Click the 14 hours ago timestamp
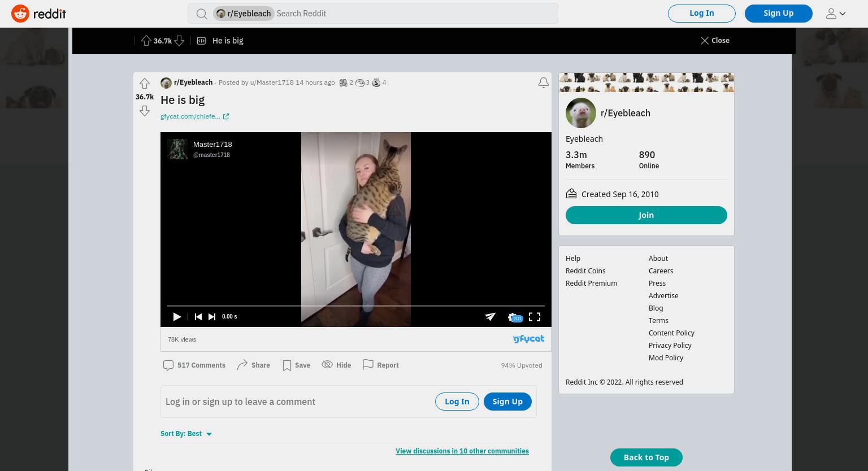The image size is (868, 471). pos(315,82)
